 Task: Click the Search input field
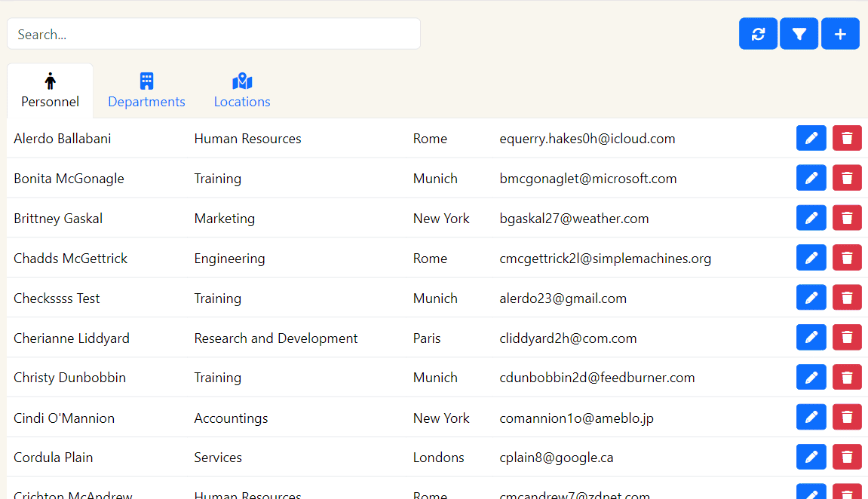point(213,34)
